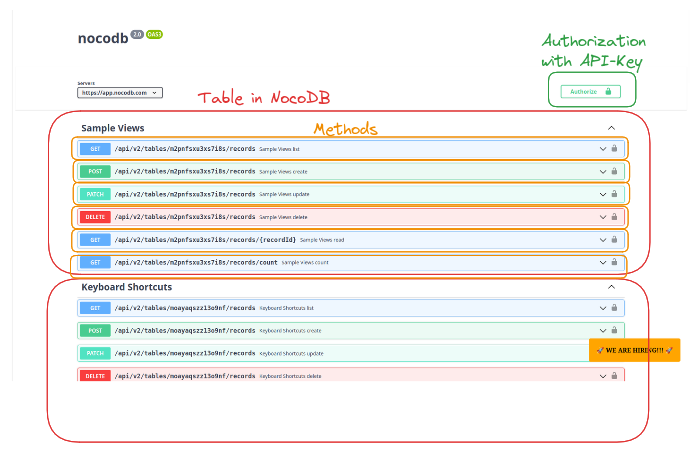Image resolution: width=699 pixels, height=452 pixels.
Task: Click the Sample Views section title
Action: coord(113,128)
